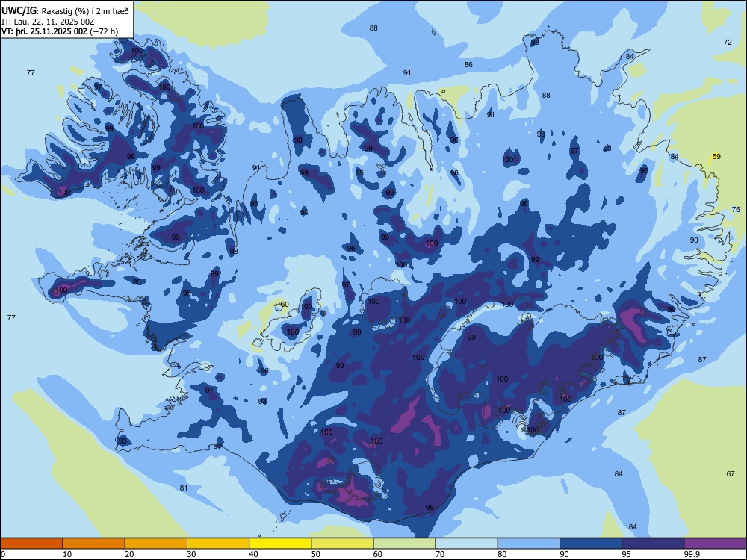Click the indigo 95–99.9 legend swatch
Screen dimensions: 747x560
tap(653, 544)
